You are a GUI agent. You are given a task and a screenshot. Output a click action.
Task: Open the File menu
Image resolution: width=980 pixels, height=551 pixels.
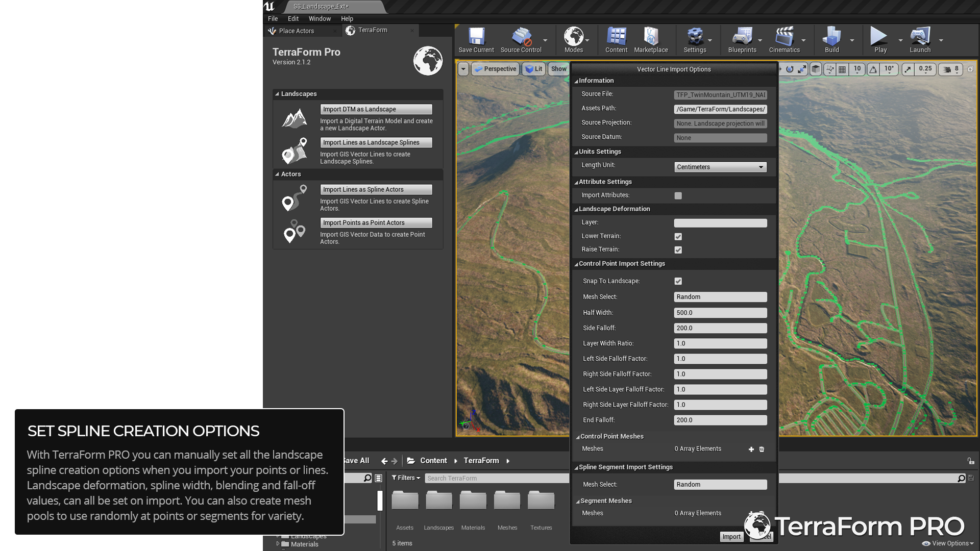[273, 19]
